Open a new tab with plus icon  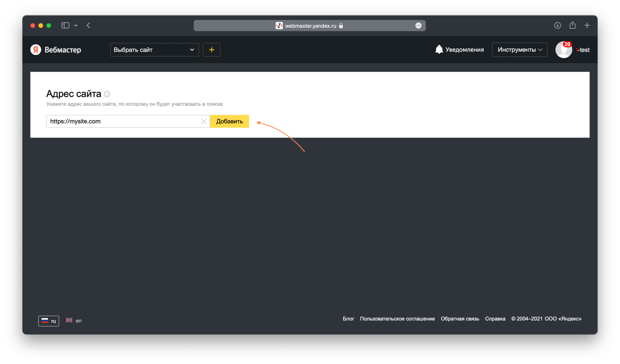[587, 25]
